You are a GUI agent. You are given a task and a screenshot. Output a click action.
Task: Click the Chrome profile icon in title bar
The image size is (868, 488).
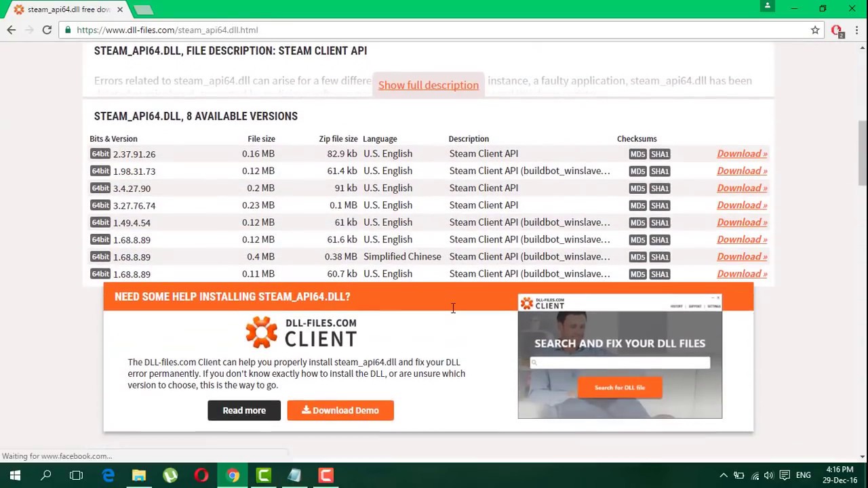[x=768, y=6]
